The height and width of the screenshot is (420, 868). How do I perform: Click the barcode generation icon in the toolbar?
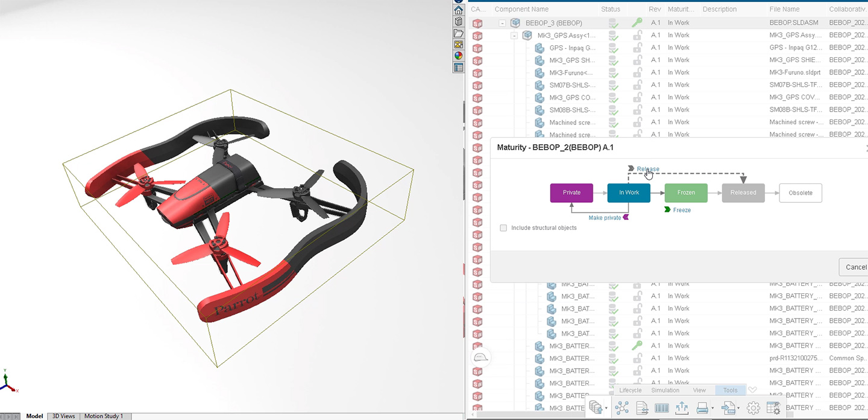tap(661, 407)
